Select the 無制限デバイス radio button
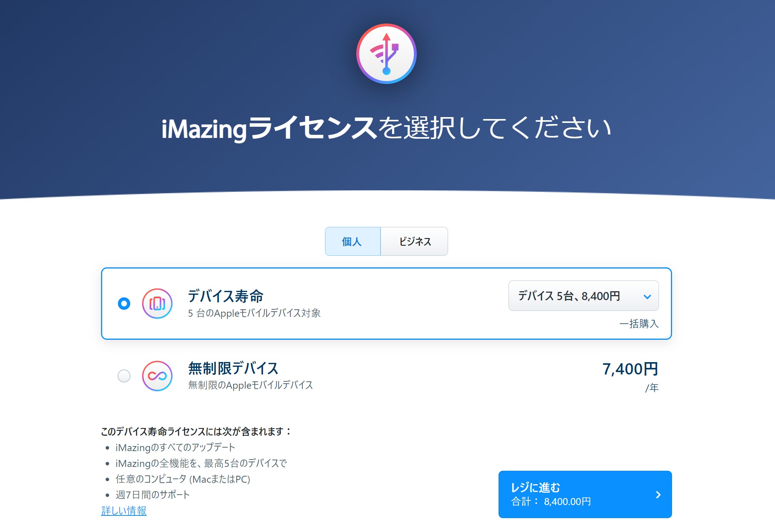 pyautogui.click(x=124, y=376)
